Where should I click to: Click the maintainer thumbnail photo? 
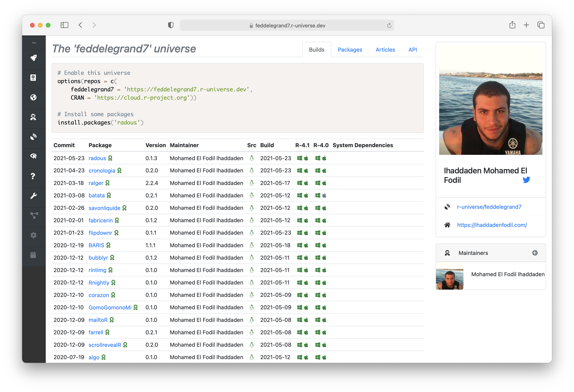(x=449, y=276)
